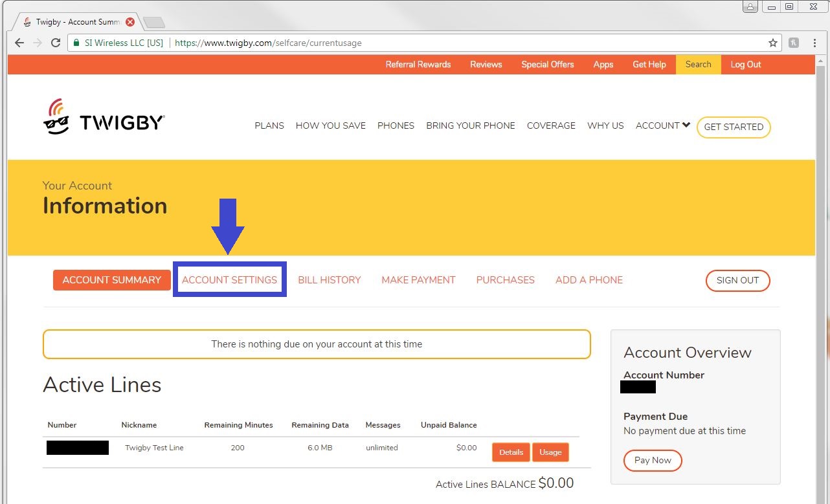
Task: Click the browser extension icon
Action: coord(794,43)
